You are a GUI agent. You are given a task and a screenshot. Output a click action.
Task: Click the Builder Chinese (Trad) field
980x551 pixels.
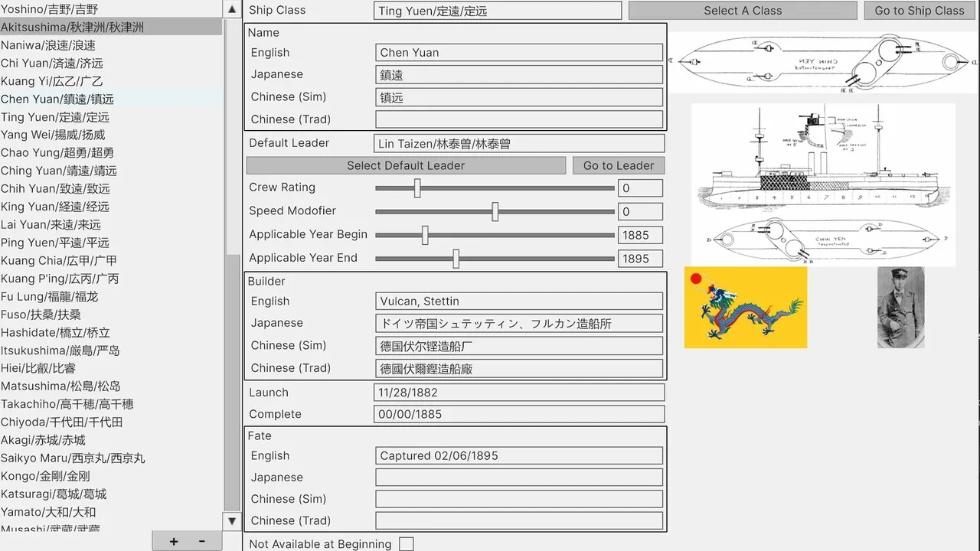(x=519, y=368)
